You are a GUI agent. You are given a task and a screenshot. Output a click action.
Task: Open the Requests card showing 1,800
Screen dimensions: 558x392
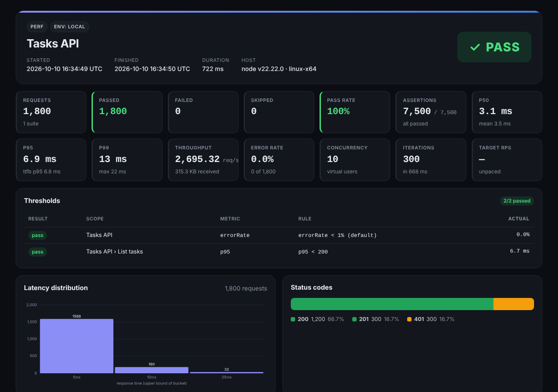click(x=51, y=112)
